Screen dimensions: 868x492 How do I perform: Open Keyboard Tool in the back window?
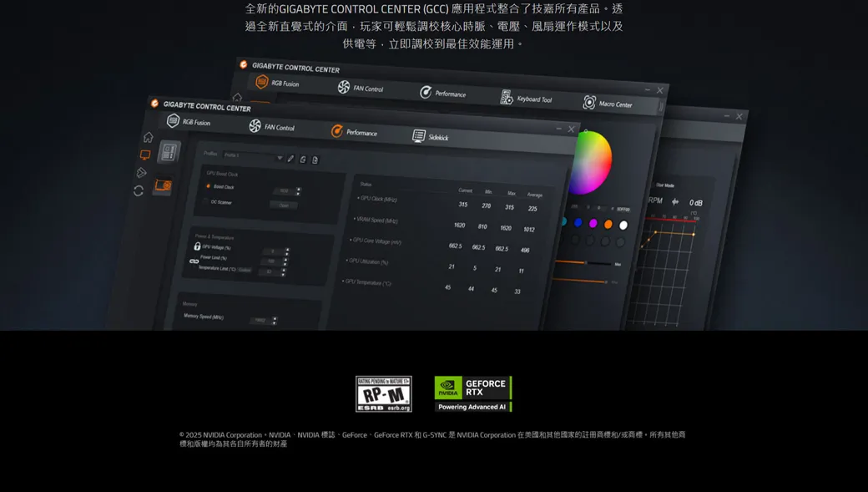526,98
